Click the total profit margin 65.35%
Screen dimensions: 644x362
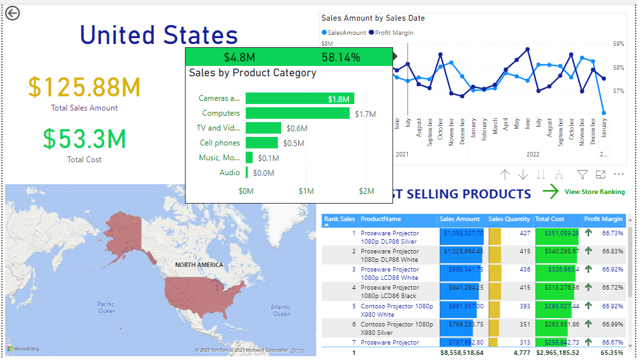coord(612,352)
